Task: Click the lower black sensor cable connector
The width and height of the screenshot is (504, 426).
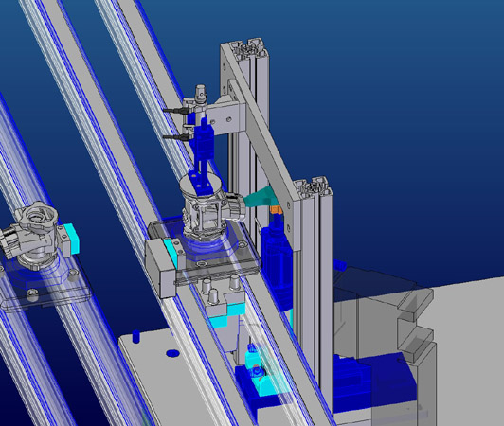Action: [176, 137]
